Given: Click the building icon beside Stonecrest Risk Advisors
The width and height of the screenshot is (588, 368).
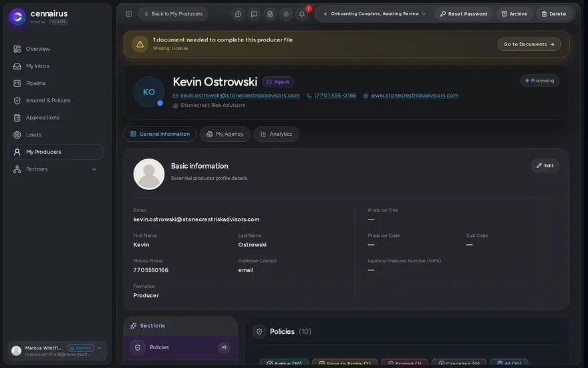Looking at the screenshot, I should [175, 106].
